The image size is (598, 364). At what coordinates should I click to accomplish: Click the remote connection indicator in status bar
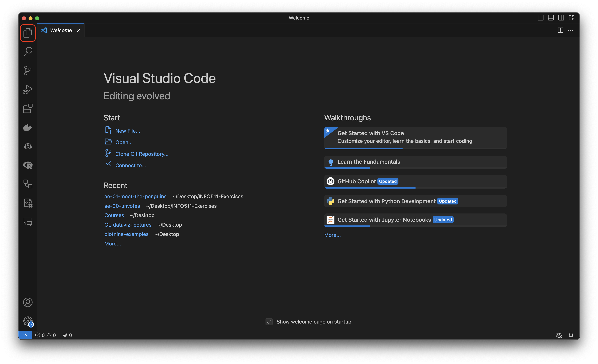pos(25,335)
